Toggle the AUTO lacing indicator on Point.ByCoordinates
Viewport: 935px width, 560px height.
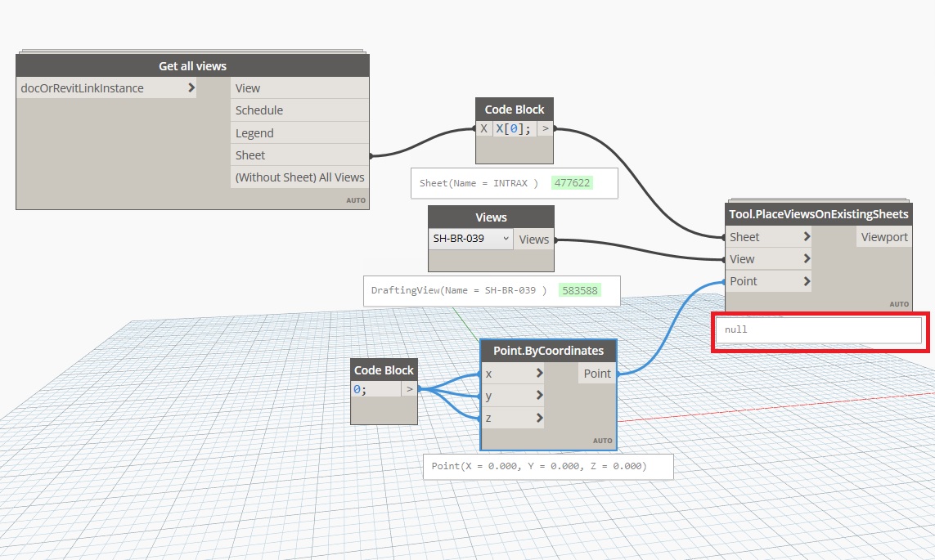click(603, 440)
